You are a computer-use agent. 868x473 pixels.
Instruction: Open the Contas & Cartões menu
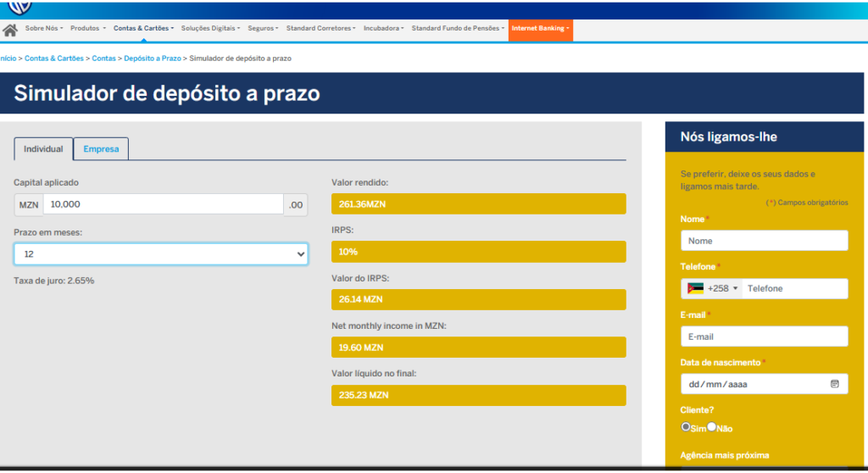[x=143, y=28]
